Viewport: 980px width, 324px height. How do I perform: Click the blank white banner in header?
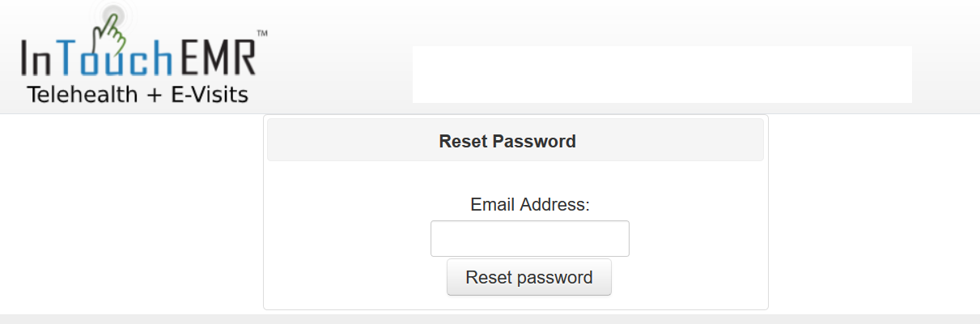pos(662,75)
